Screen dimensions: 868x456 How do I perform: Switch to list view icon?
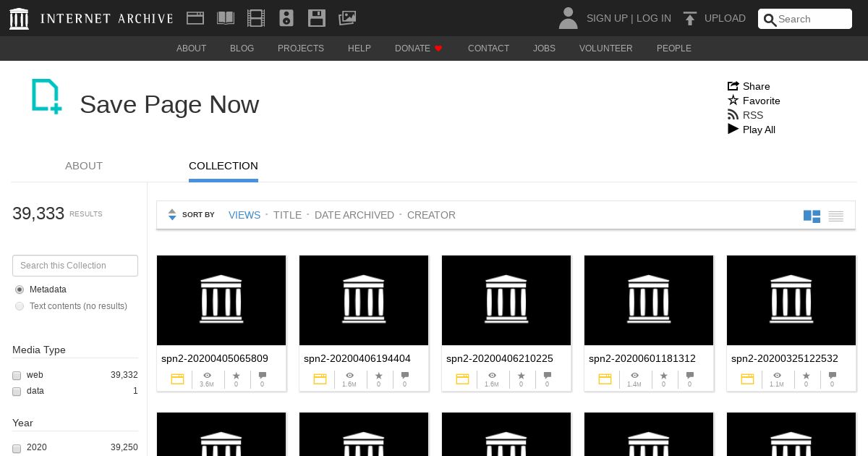(836, 216)
